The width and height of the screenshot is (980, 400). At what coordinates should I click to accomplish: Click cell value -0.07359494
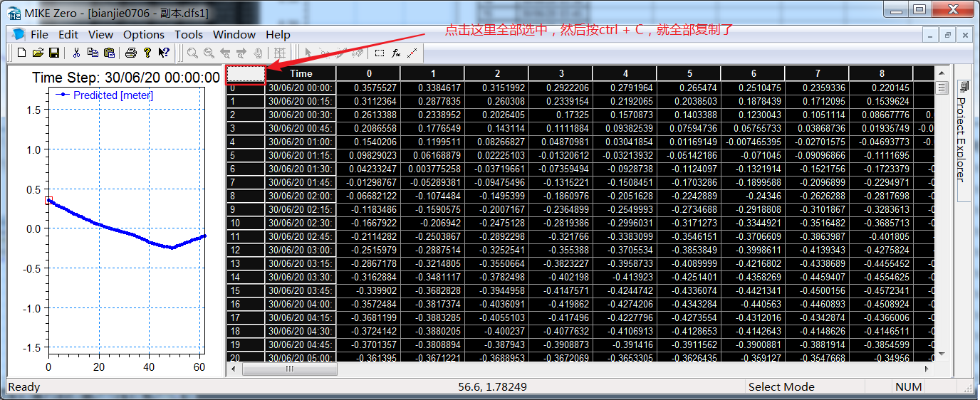coord(561,168)
